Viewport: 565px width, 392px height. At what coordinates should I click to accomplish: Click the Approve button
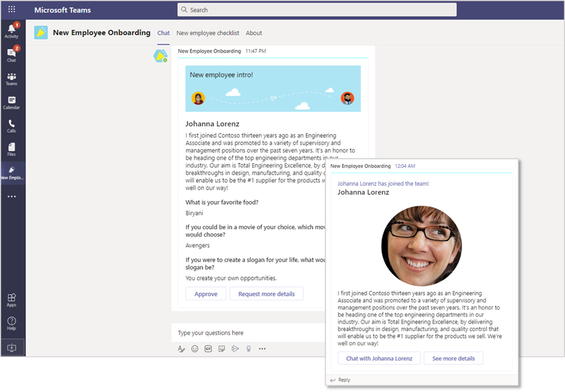pos(206,294)
